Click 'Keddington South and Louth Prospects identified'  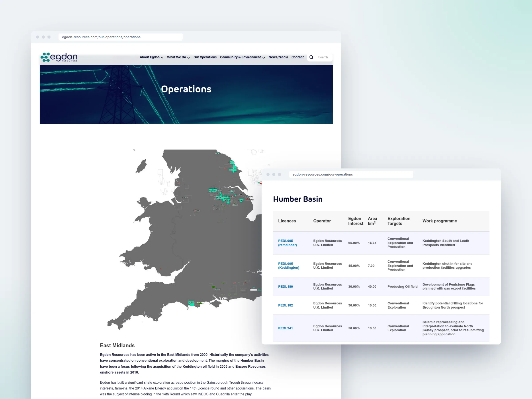pyautogui.click(x=446, y=243)
